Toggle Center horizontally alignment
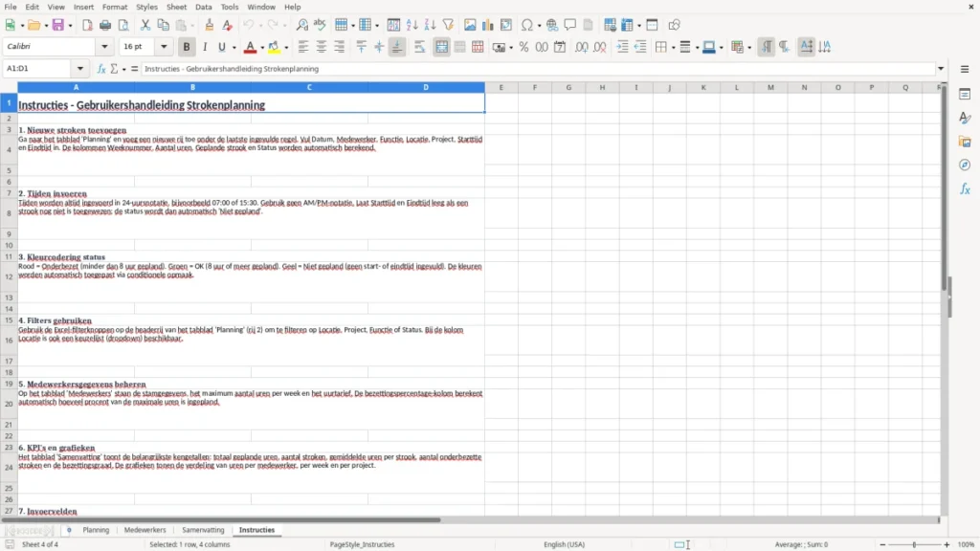Image resolution: width=980 pixels, height=551 pixels. 322,47
